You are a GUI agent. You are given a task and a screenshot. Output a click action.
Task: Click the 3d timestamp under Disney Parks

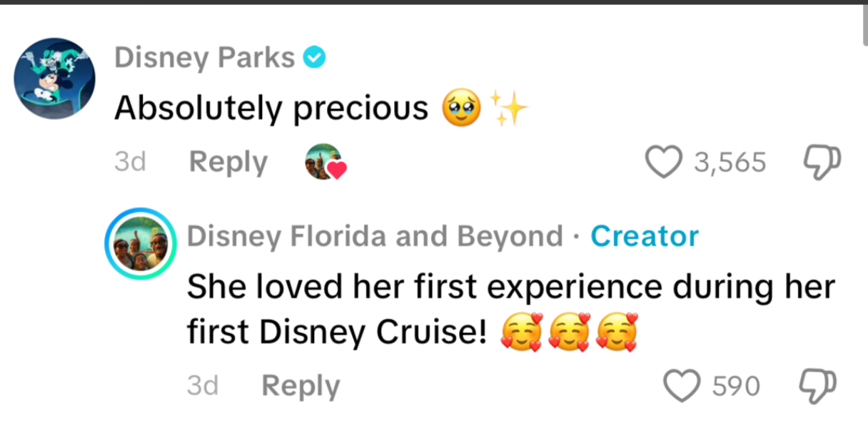(130, 163)
